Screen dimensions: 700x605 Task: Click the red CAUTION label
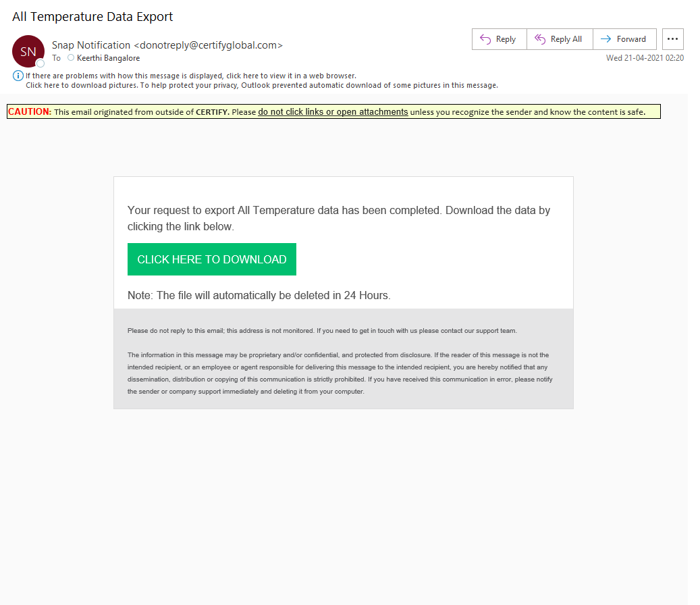point(30,112)
